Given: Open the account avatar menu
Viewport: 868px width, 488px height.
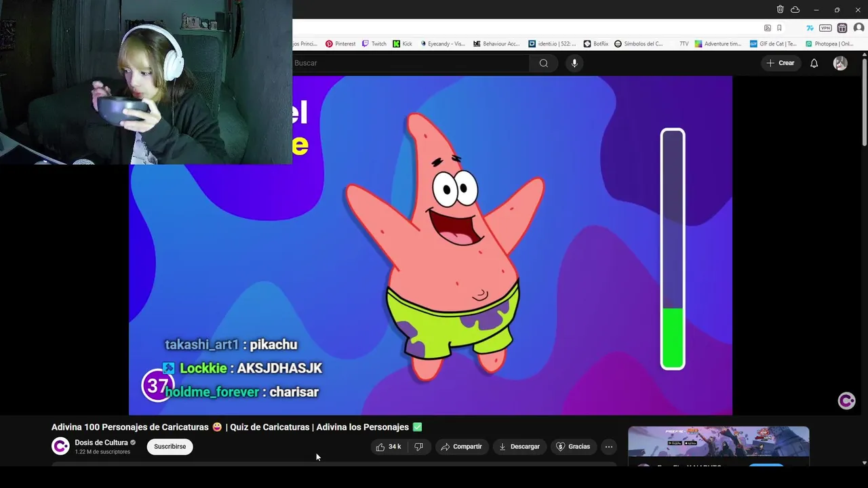Looking at the screenshot, I should pyautogui.click(x=840, y=63).
